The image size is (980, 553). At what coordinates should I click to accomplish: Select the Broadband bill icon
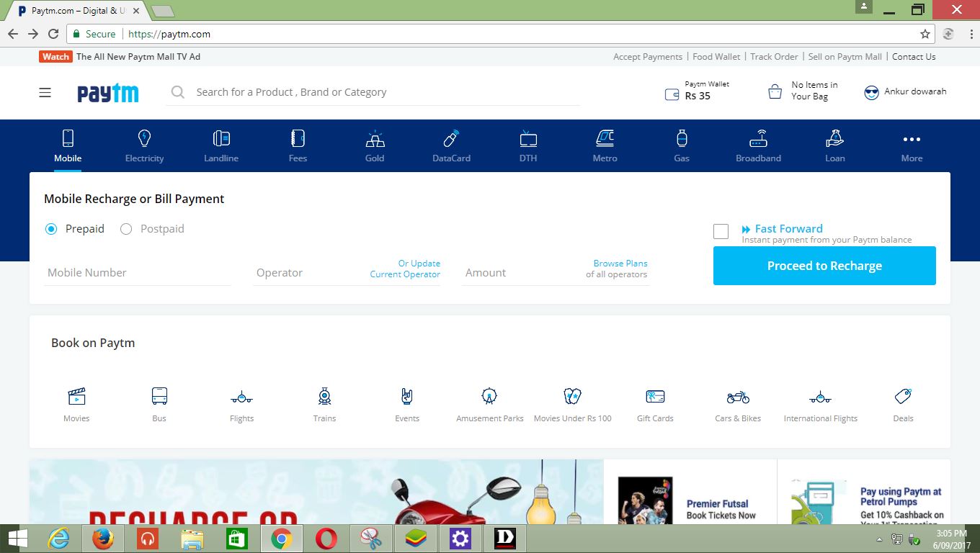pos(758,138)
